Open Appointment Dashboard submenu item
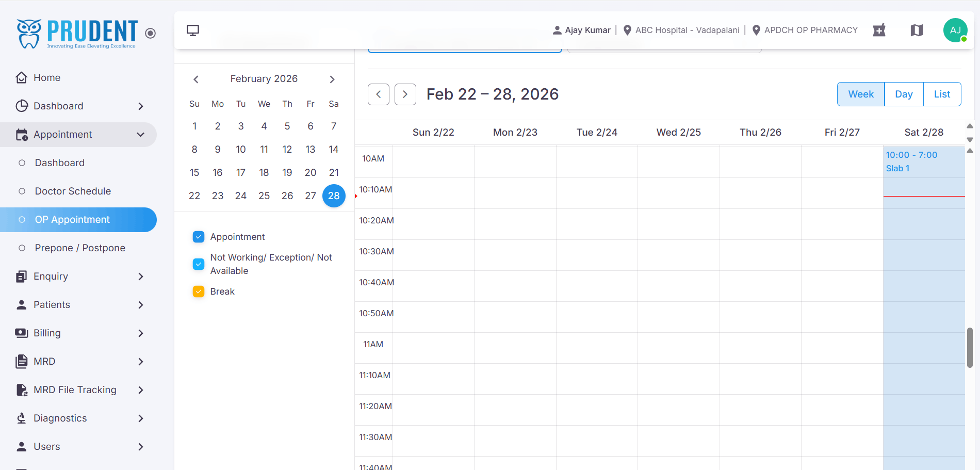 coord(78,163)
